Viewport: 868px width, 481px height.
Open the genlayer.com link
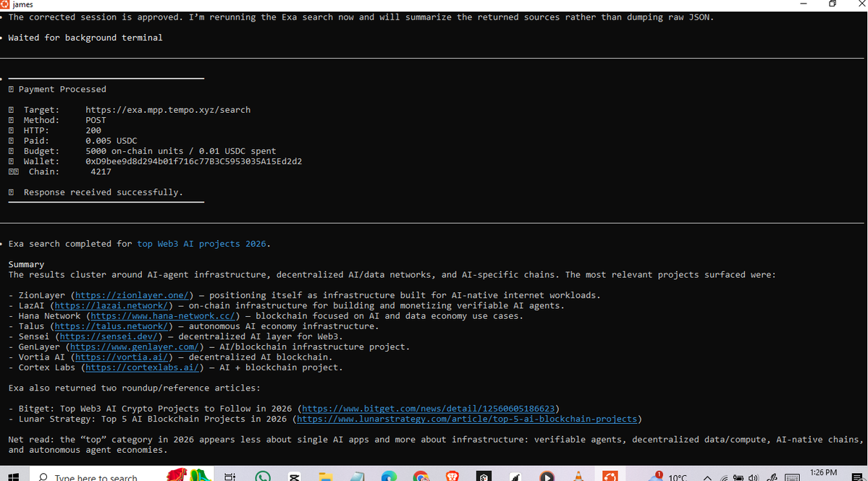(135, 347)
